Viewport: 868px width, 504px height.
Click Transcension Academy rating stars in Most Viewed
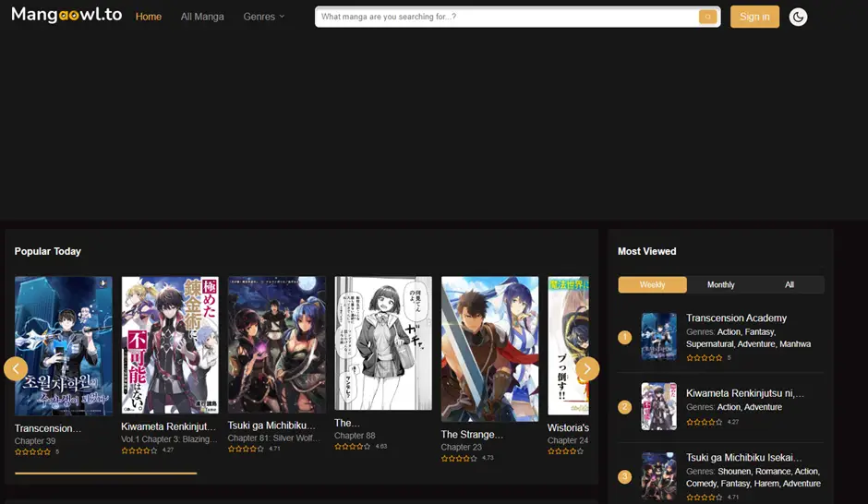[x=705, y=358]
